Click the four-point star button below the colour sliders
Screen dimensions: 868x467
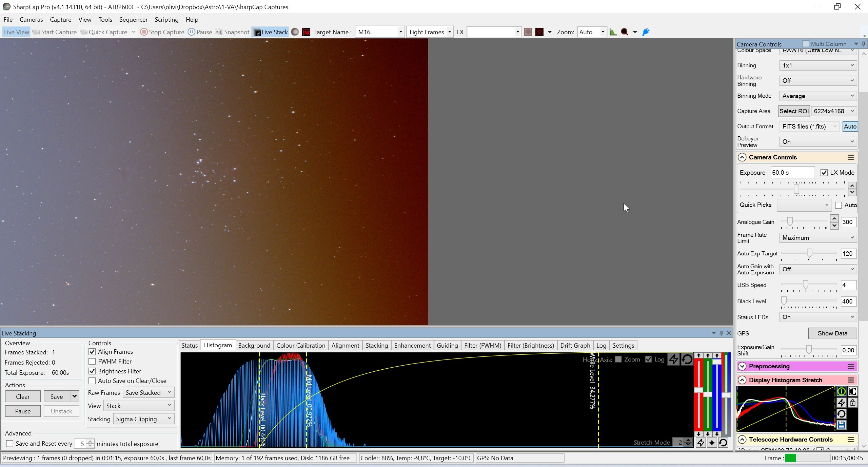[x=712, y=443]
